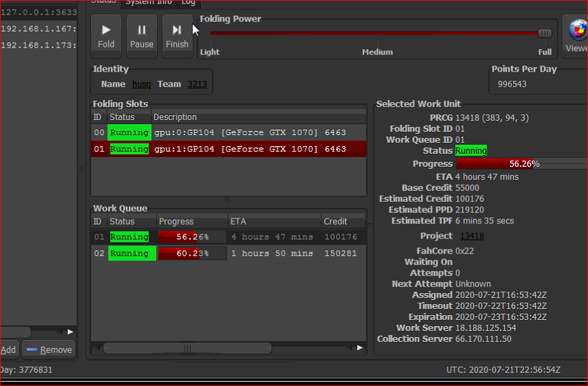588x386 pixels.
Task: Switch to the Status tab
Action: pos(104,2)
